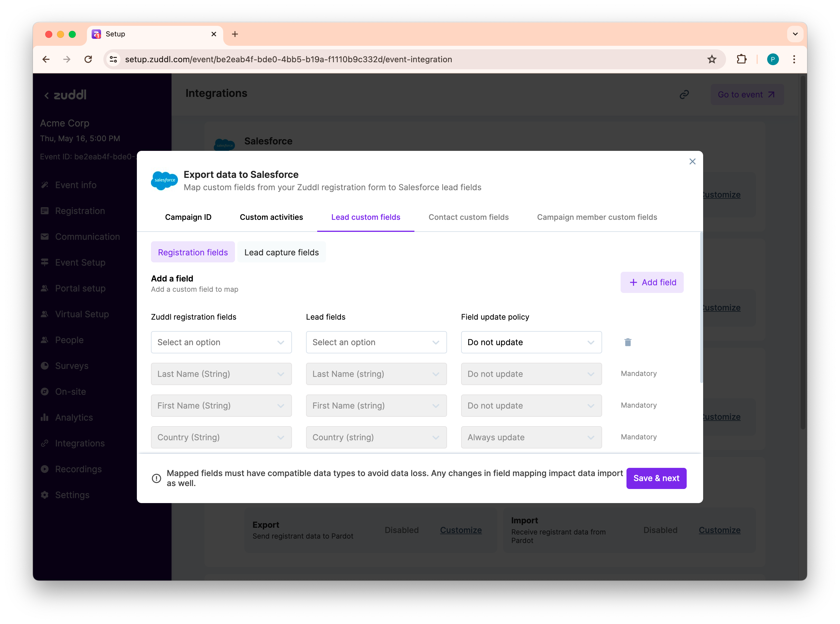The height and width of the screenshot is (624, 840).
Task: Click the site info icon in the address bar
Action: (113, 59)
